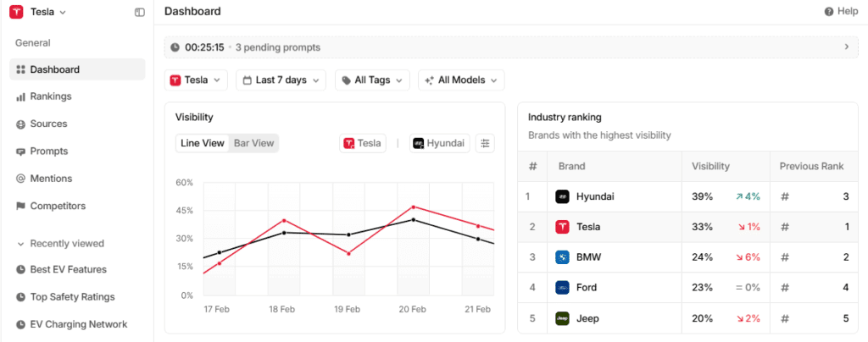868x342 pixels.
Task: Open Rankings in the sidebar
Action: click(50, 97)
